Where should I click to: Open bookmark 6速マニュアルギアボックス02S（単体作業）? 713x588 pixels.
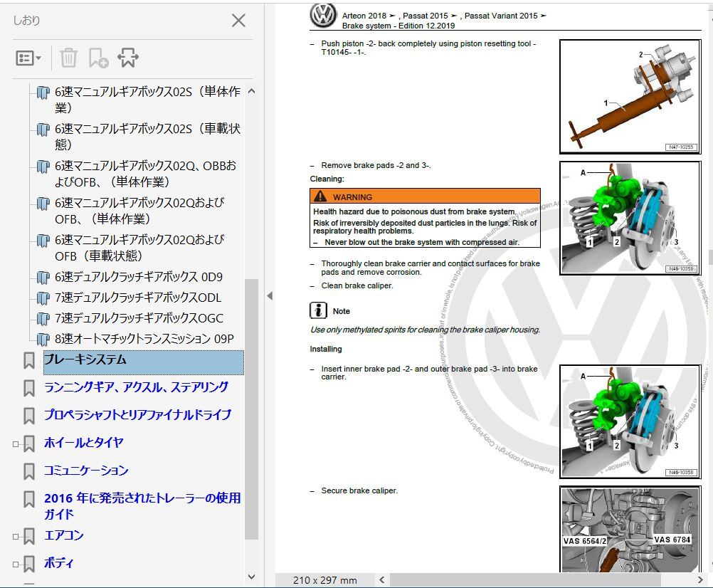click(x=147, y=100)
